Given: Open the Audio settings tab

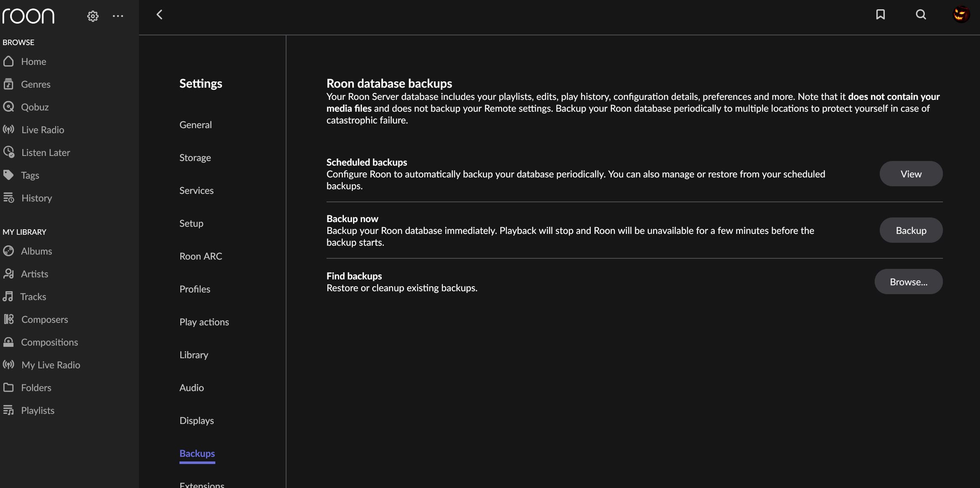Looking at the screenshot, I should (192, 388).
